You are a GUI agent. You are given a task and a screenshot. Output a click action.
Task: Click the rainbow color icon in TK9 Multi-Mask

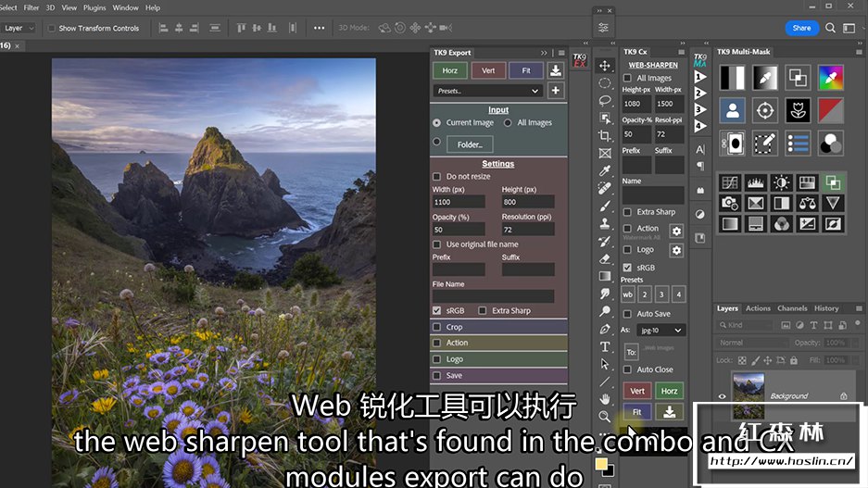[831, 77]
